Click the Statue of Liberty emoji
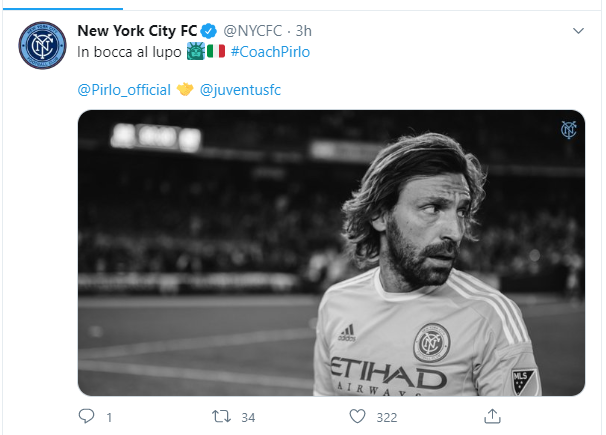The image size is (606, 435). pyautogui.click(x=196, y=51)
